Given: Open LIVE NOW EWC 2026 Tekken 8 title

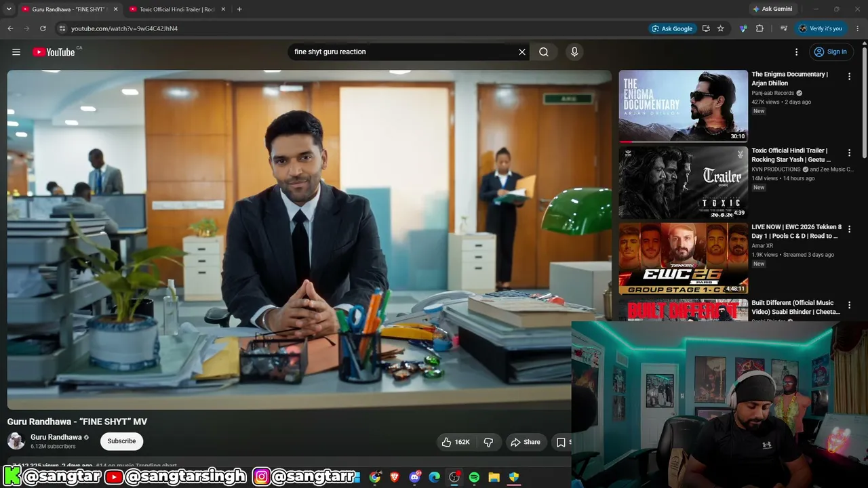Looking at the screenshot, I should pyautogui.click(x=797, y=232).
